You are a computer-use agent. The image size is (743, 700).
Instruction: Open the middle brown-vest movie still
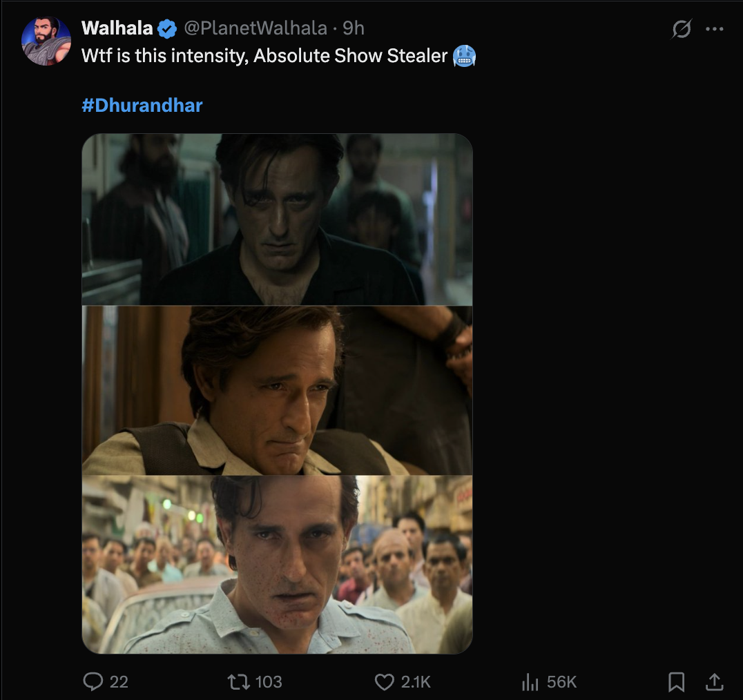277,391
